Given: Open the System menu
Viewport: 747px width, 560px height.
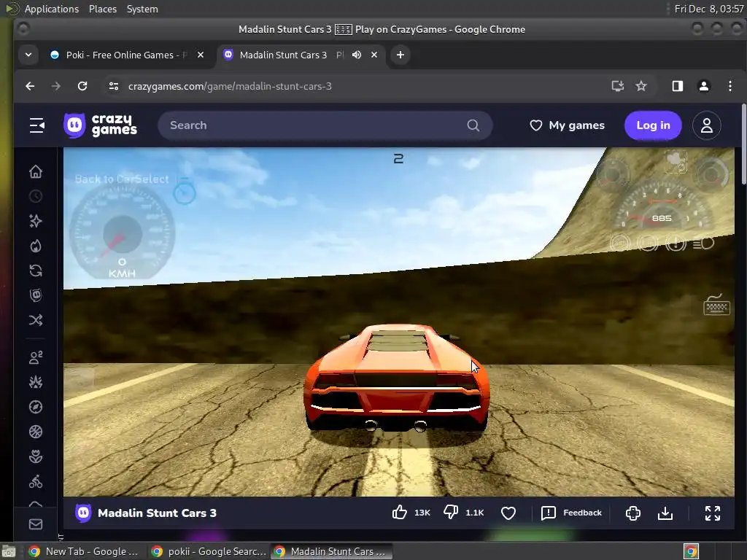Looking at the screenshot, I should point(142,9).
